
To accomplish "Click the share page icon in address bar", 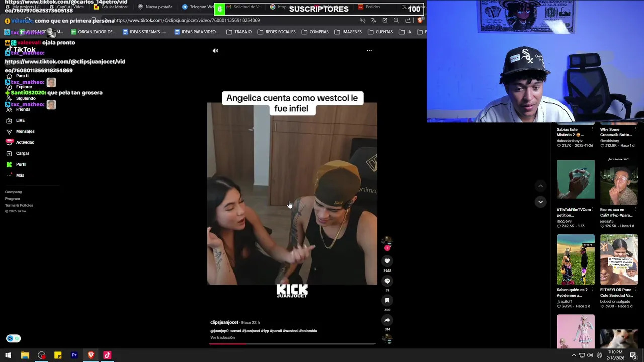I will click(x=408, y=20).
